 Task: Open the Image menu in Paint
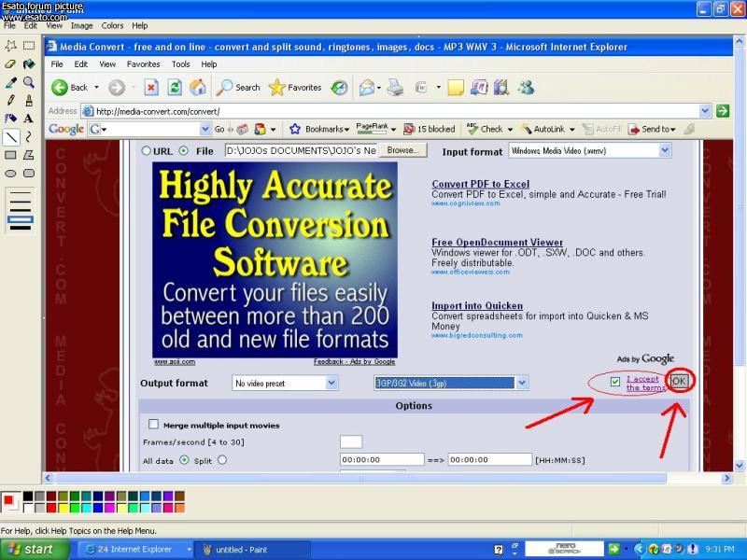point(82,26)
